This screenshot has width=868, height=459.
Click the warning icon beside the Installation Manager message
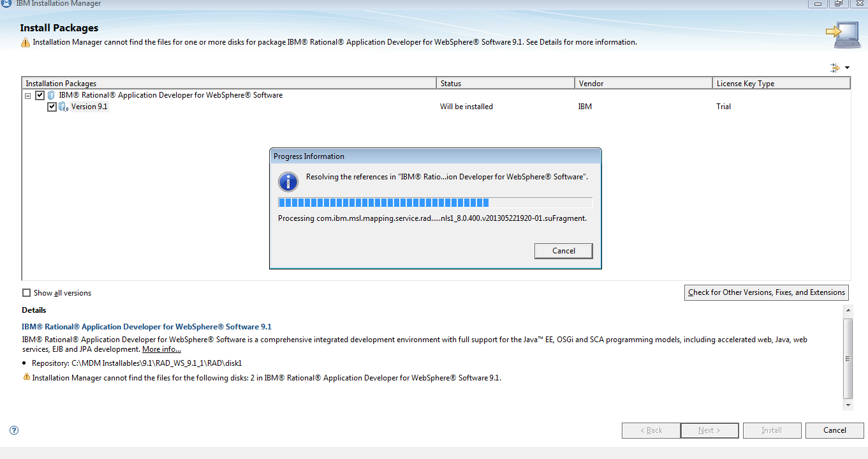25,43
